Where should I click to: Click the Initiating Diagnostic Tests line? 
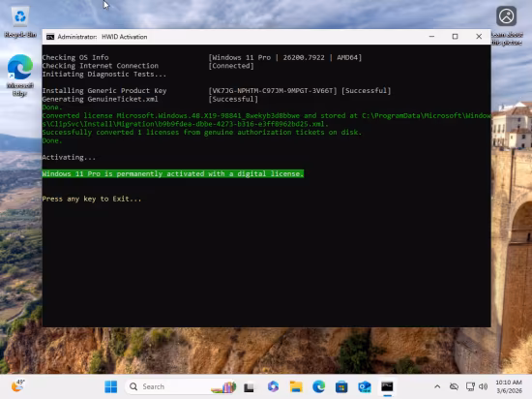pyautogui.click(x=104, y=74)
